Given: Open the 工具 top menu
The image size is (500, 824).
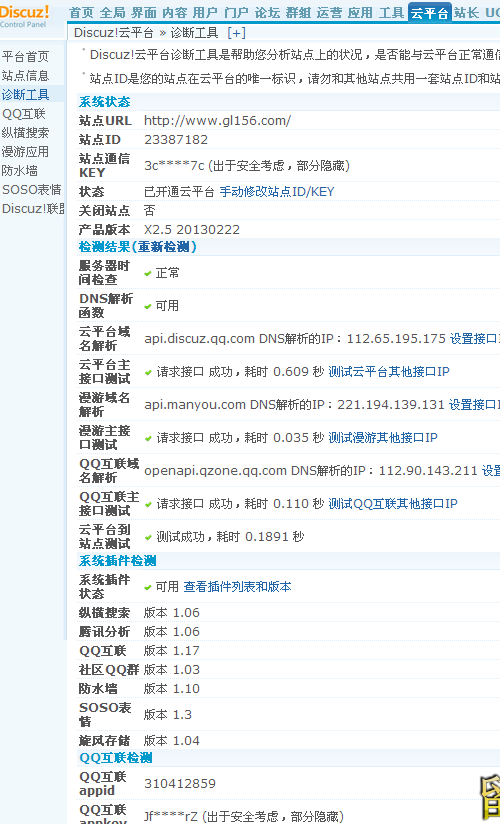Looking at the screenshot, I should 391,13.
